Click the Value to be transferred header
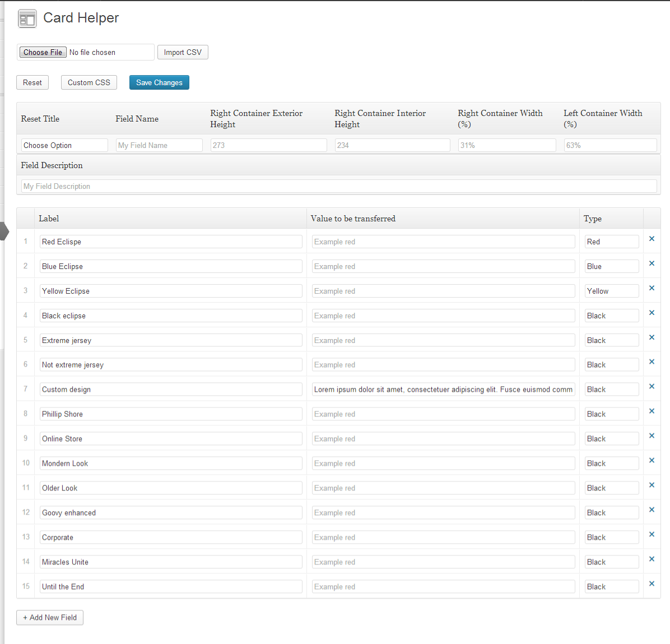 click(353, 219)
